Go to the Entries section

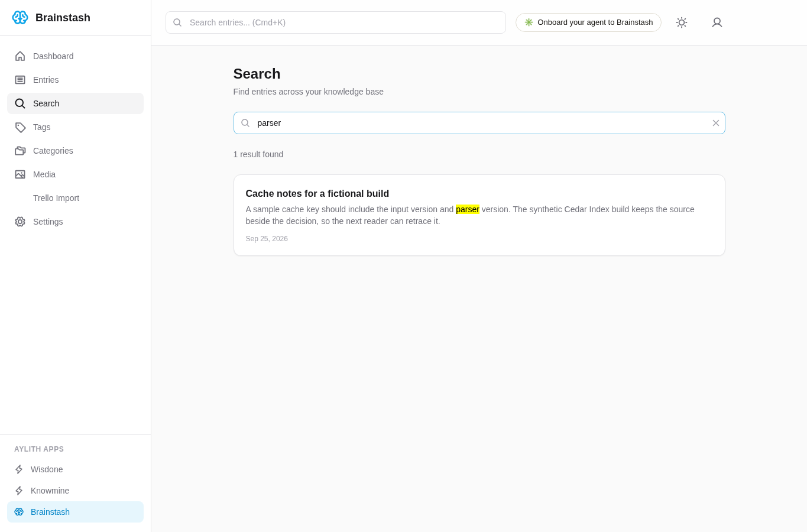point(75,80)
